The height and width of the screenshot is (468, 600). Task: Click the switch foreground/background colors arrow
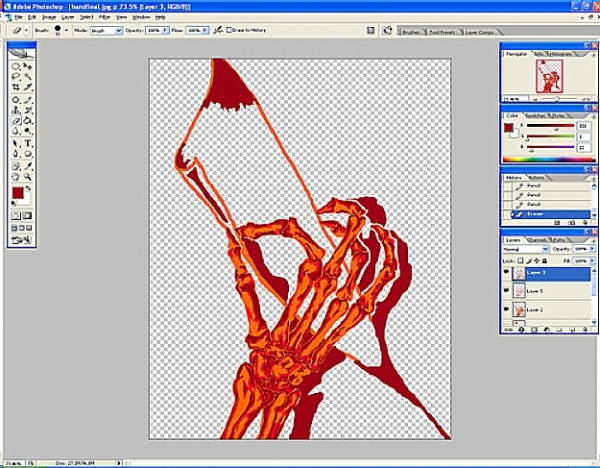pos(29,188)
